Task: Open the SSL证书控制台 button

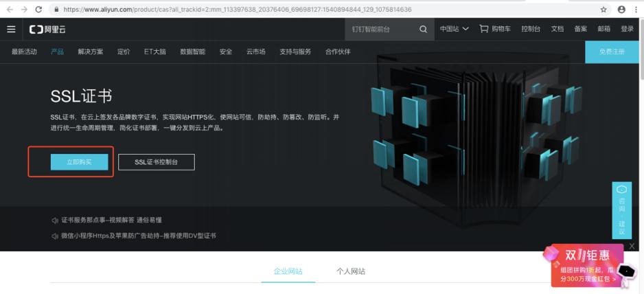Action: pos(156,162)
